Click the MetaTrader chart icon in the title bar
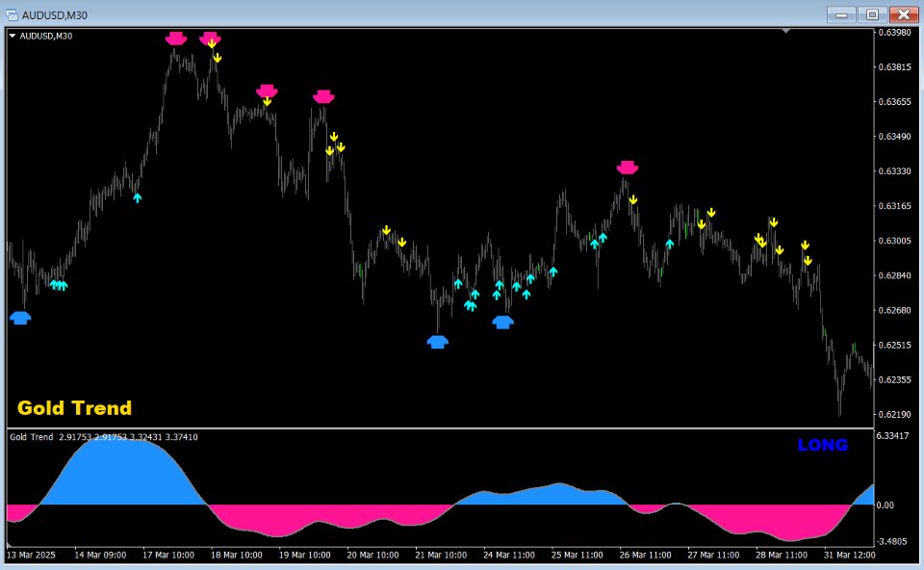The height and width of the screenshot is (570, 924). click(10, 14)
